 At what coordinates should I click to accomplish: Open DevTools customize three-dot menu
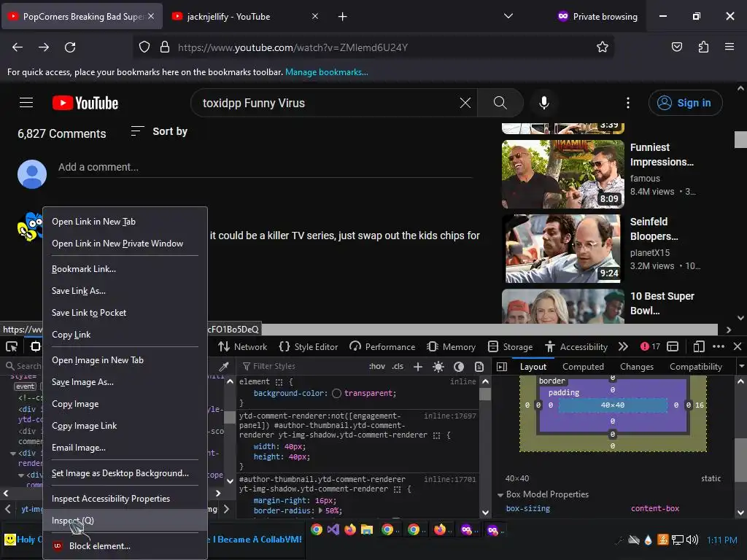pyautogui.click(x=719, y=346)
